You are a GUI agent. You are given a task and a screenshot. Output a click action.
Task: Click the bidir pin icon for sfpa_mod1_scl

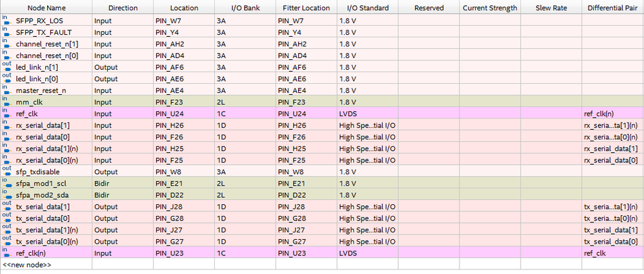pyautogui.click(x=6, y=183)
